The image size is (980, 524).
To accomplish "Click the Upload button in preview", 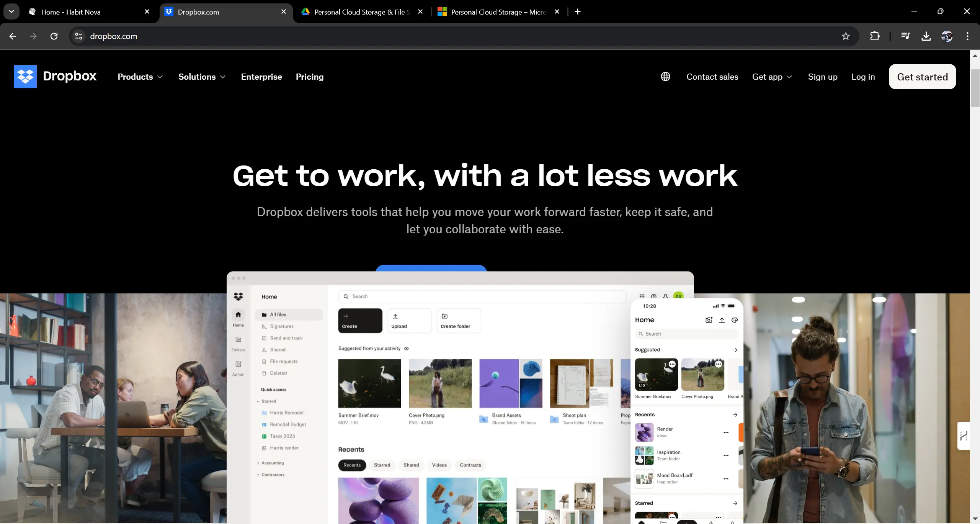I will 410,321.
